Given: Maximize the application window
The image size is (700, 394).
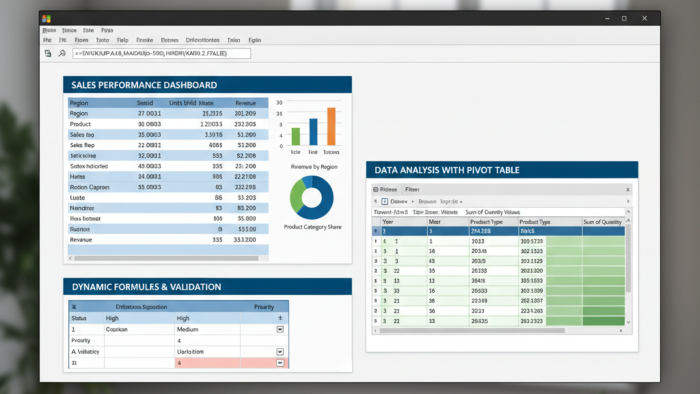Looking at the screenshot, I should pos(624,18).
